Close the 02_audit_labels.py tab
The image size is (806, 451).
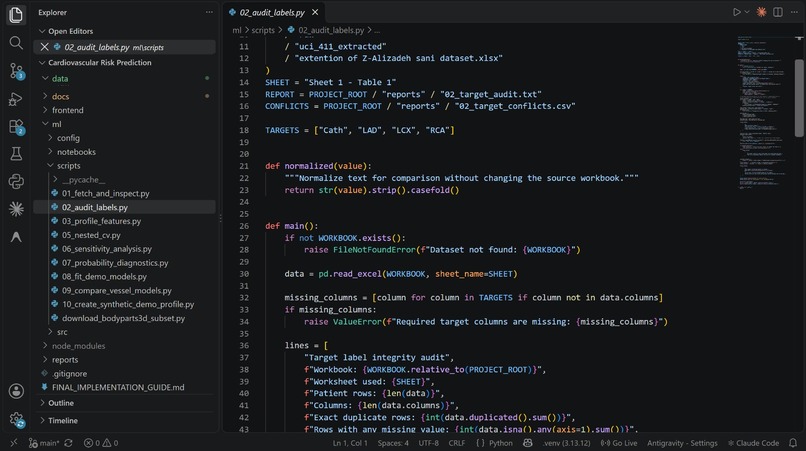(315, 12)
